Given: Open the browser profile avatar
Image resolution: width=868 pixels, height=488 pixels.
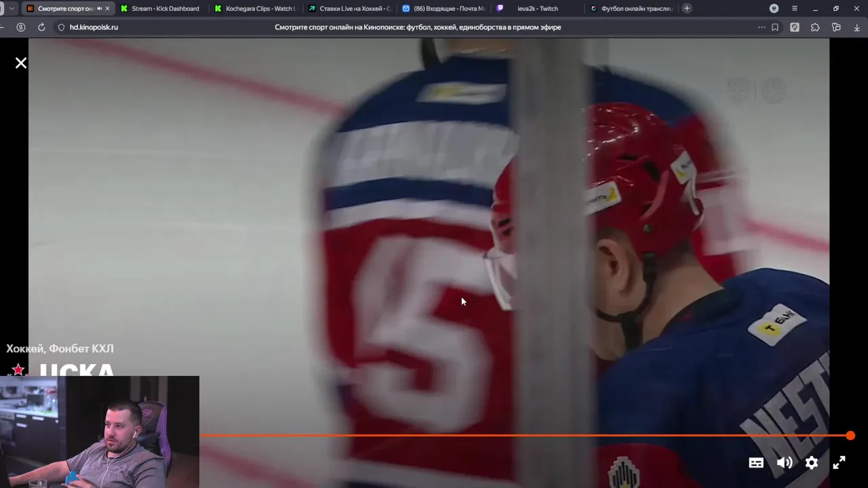Looking at the screenshot, I should [774, 9].
